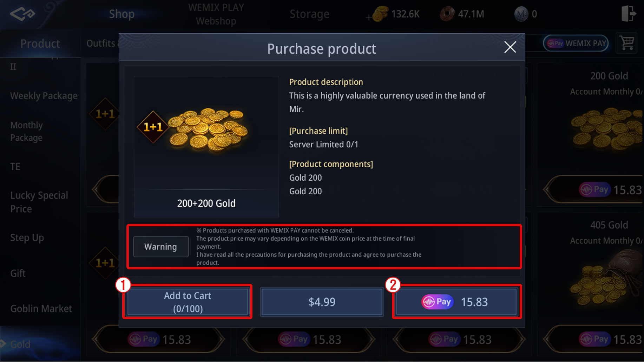Click the 1+1 badge on product image
This screenshot has width=644, height=362.
coord(153,127)
